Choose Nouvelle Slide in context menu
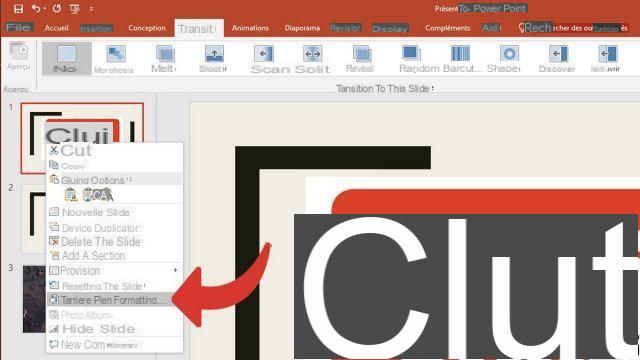 tap(114, 212)
